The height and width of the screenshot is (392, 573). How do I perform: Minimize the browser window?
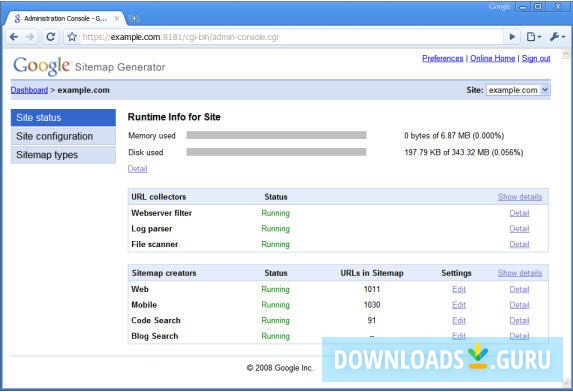(523, 7)
